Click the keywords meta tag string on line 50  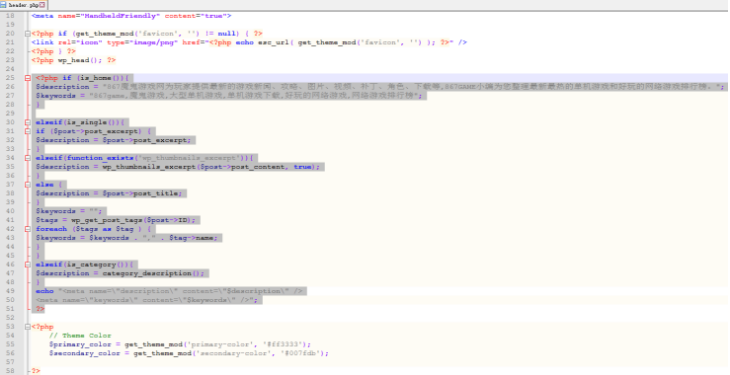tap(145, 300)
